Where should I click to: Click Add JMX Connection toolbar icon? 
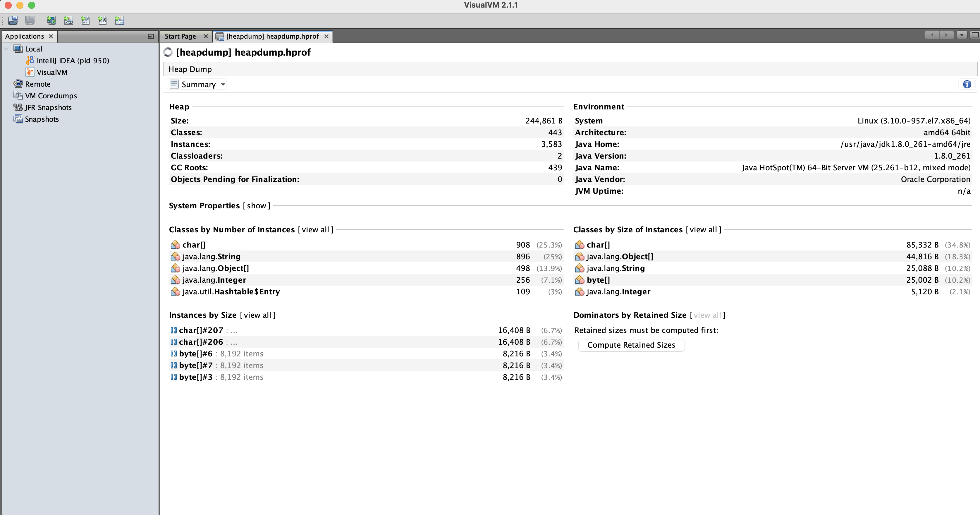(68, 20)
